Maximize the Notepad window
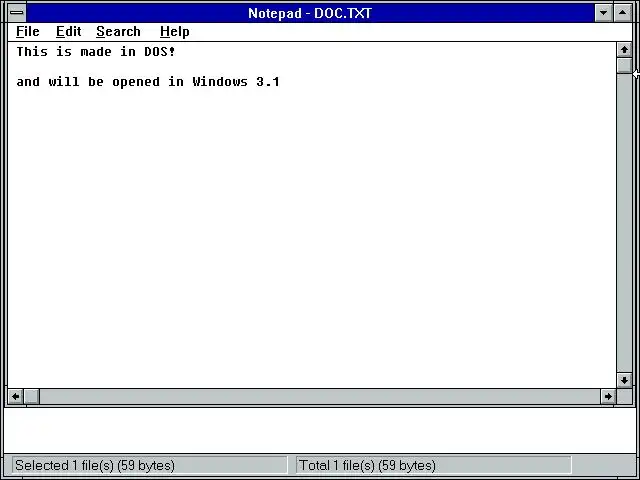Screen dimensions: 640x480 [622, 13]
